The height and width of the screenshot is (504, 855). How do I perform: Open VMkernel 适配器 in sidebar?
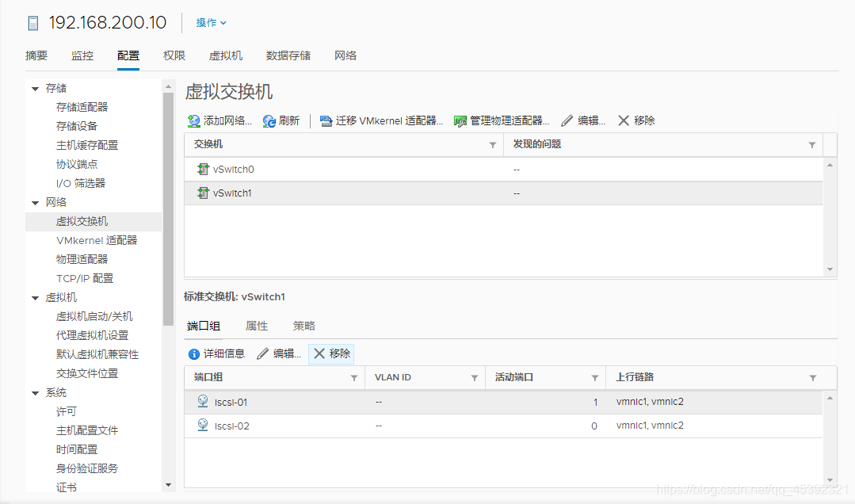tap(97, 240)
